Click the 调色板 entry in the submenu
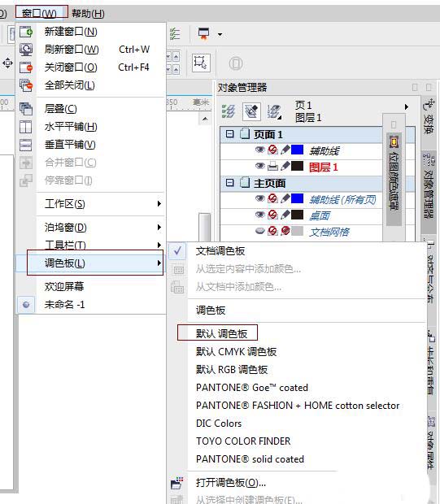Image resolution: width=440 pixels, height=504 pixels. point(211,311)
